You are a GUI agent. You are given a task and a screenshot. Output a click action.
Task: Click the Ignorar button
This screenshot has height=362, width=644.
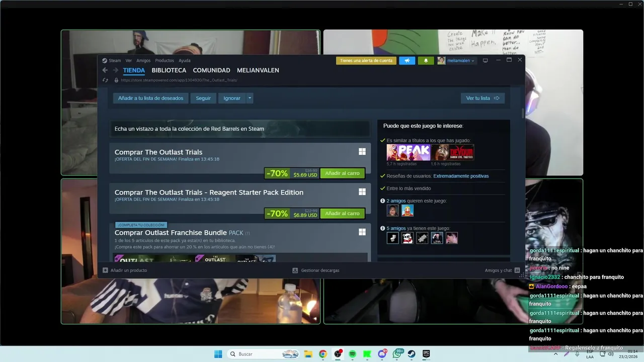click(232, 98)
